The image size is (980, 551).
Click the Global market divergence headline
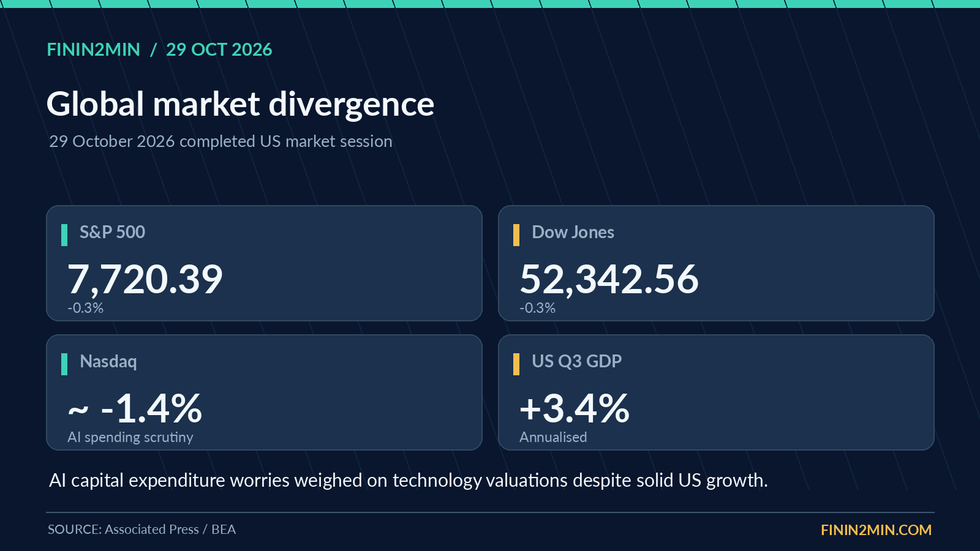(x=241, y=104)
